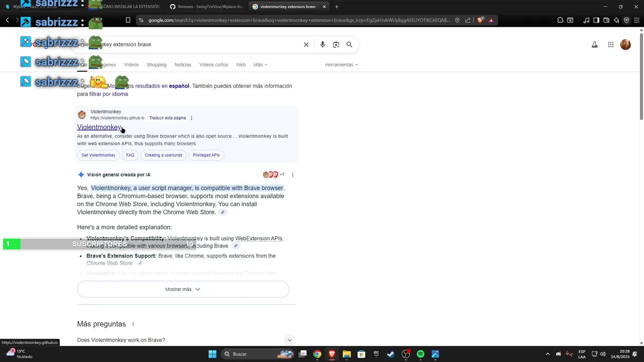
Task: Start voice search with microphone icon
Action: (323, 44)
